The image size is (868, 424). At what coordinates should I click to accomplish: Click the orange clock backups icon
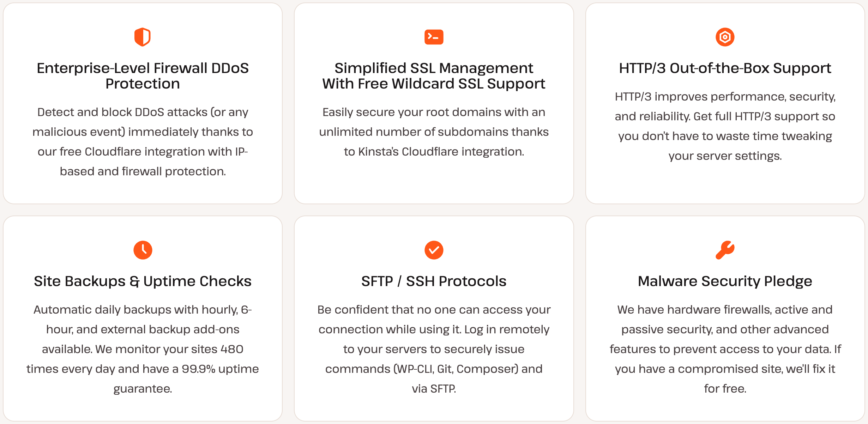[143, 250]
